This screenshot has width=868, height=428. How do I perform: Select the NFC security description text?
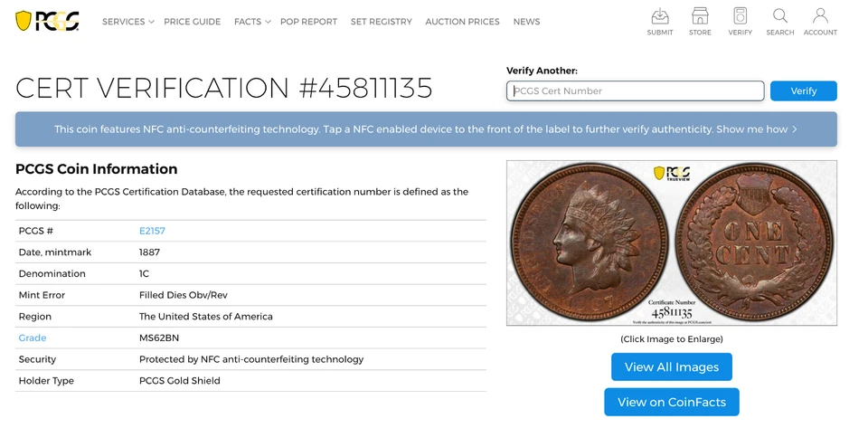(x=251, y=359)
